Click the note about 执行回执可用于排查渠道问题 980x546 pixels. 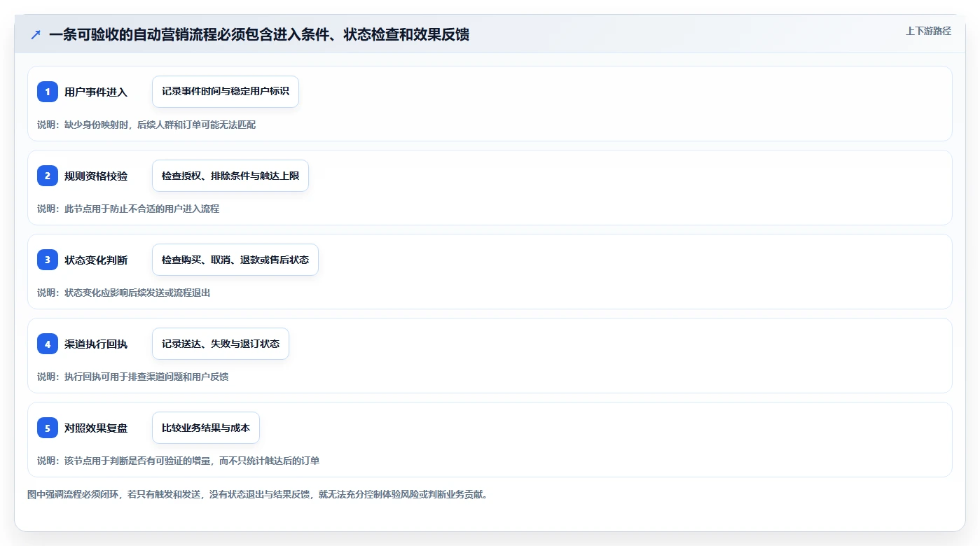[x=133, y=377]
